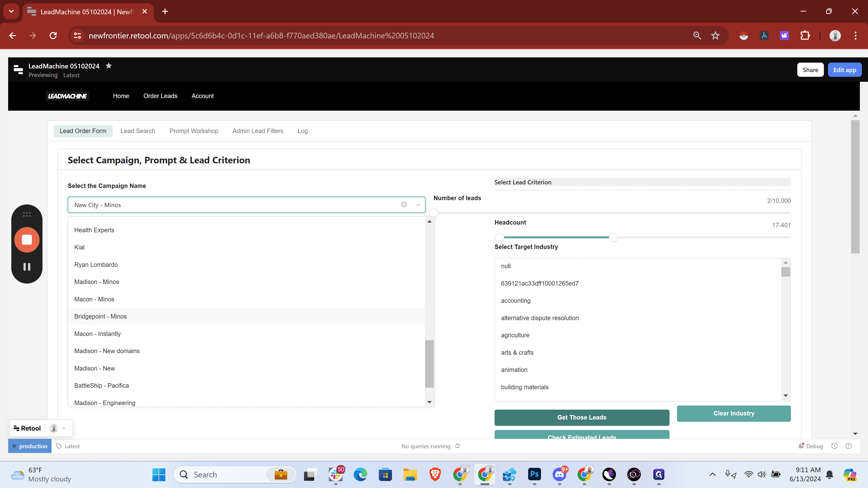Collapse the campaign name dropdown
The image size is (868, 488).
(x=418, y=205)
